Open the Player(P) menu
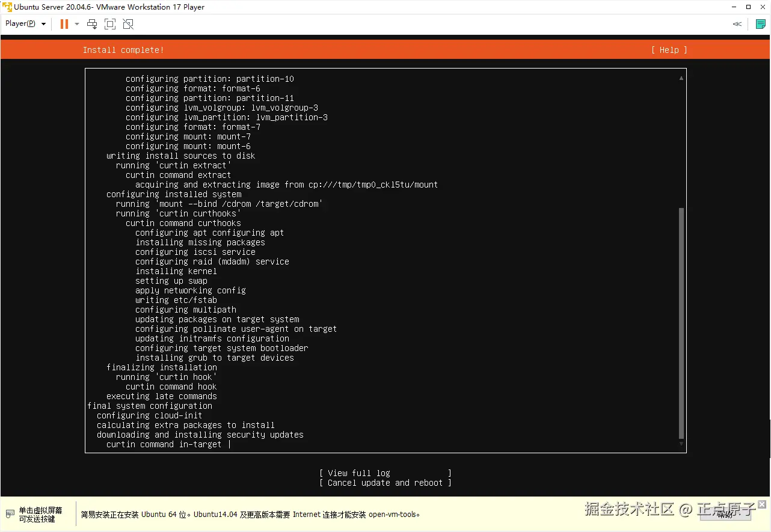This screenshot has width=771, height=532. coord(26,24)
